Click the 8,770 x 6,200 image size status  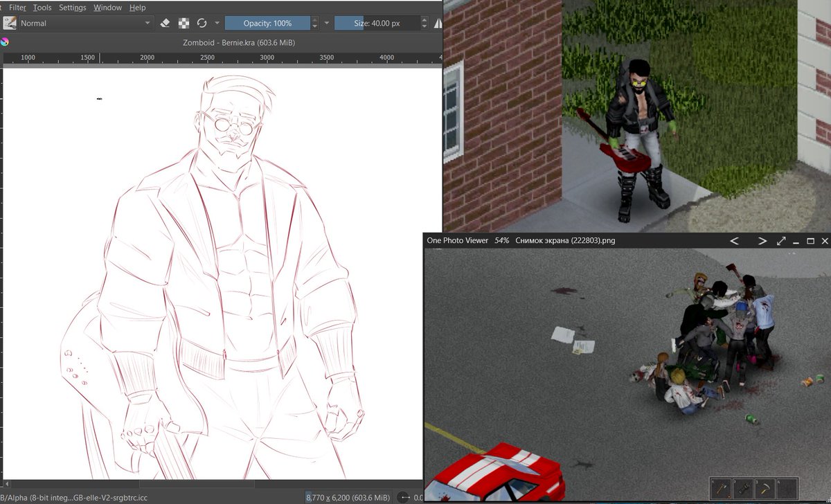pyautogui.click(x=349, y=497)
